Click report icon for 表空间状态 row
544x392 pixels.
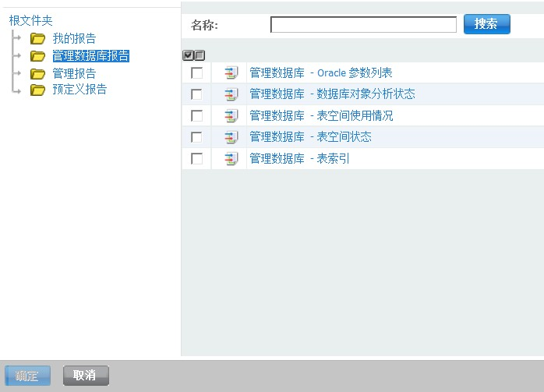point(231,137)
